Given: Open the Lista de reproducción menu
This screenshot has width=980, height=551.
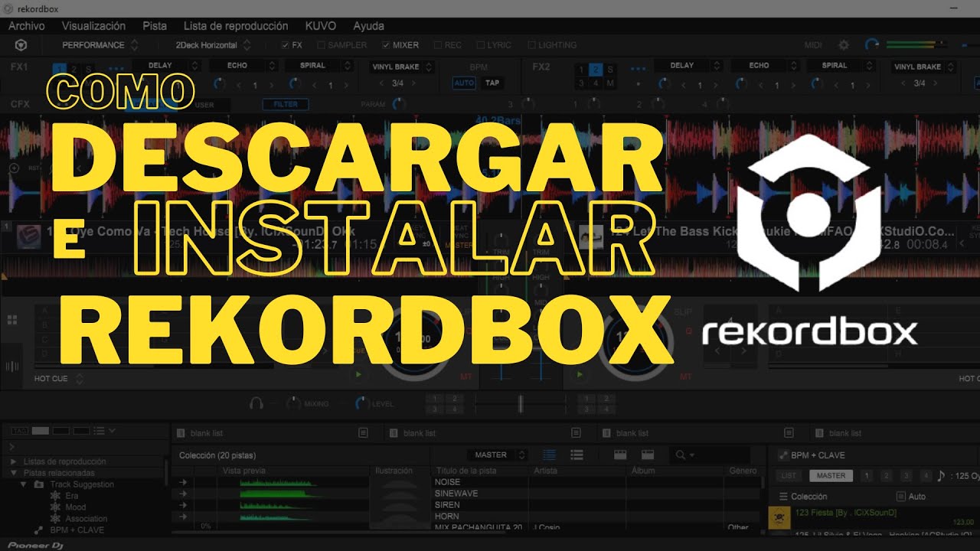Looking at the screenshot, I should click(x=236, y=26).
